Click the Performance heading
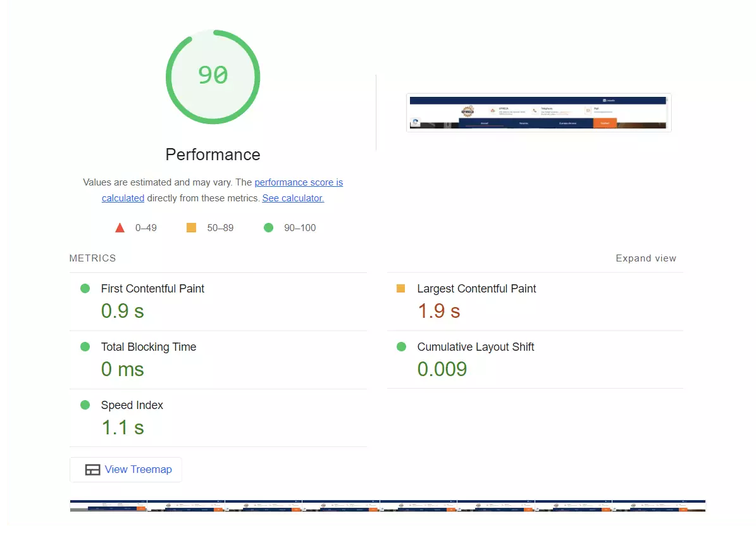This screenshot has height=535, width=756. click(x=213, y=154)
